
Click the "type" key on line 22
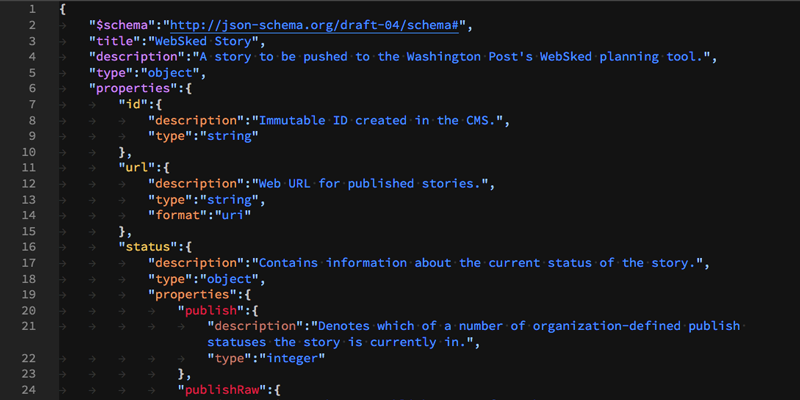230,358
